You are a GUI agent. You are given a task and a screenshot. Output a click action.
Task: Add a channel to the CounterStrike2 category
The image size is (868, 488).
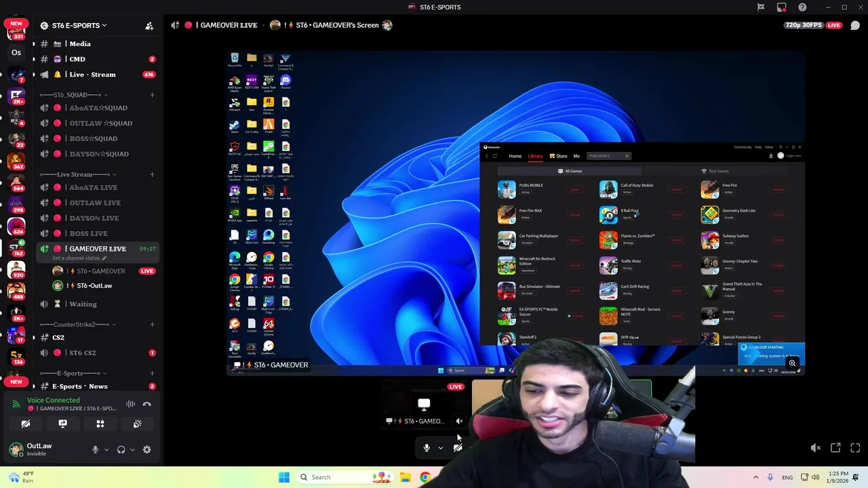152,325
